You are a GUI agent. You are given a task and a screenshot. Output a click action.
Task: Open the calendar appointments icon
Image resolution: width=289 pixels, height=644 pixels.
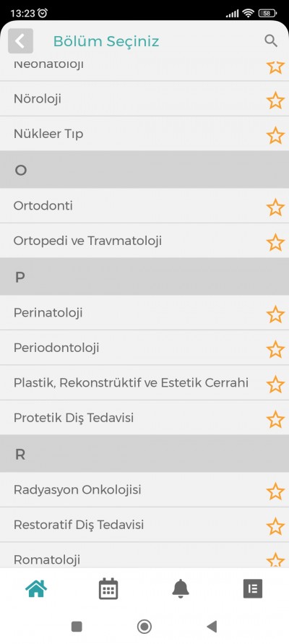108,589
